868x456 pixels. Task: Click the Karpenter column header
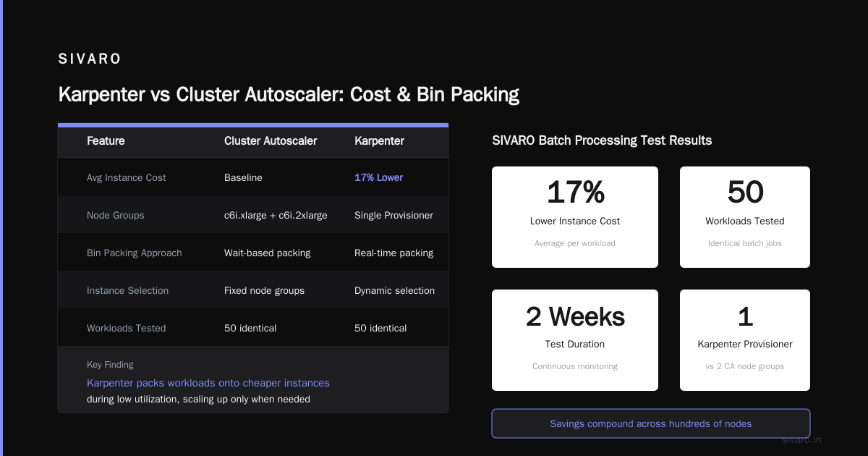tap(379, 141)
